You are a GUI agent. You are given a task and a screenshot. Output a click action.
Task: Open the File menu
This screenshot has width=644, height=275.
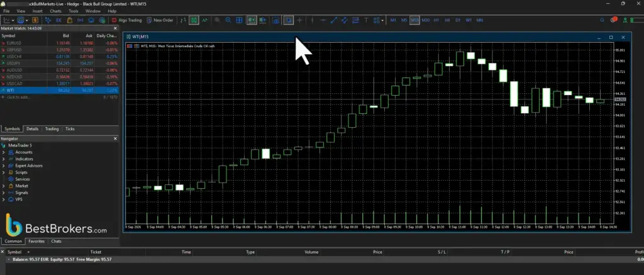tap(6, 11)
